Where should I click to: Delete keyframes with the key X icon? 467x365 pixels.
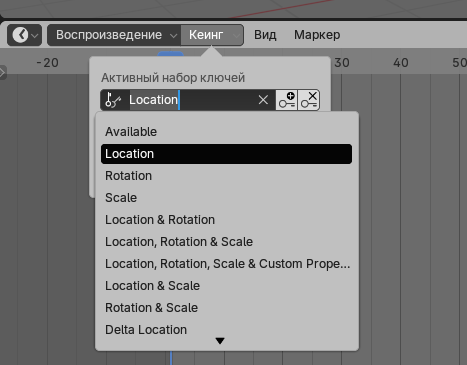(x=309, y=100)
